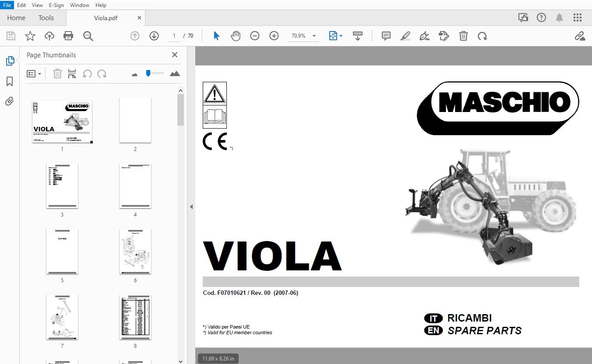Delete selected pages in thumbnails panel

(x=57, y=74)
